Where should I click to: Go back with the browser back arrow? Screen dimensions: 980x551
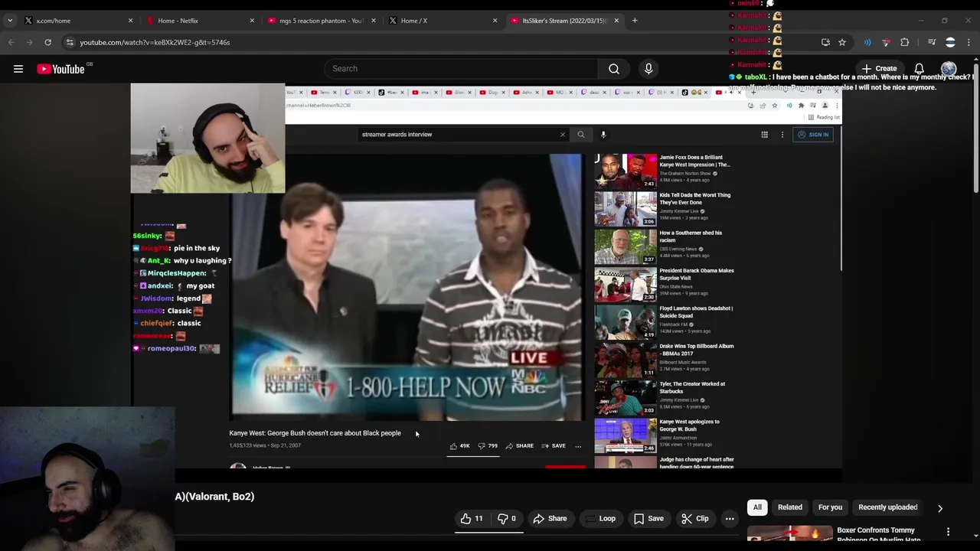point(11,42)
